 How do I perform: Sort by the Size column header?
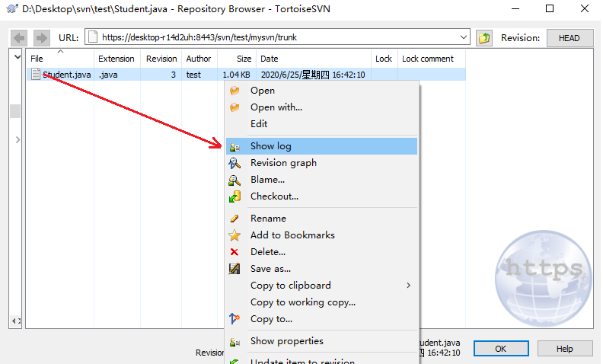(x=237, y=59)
